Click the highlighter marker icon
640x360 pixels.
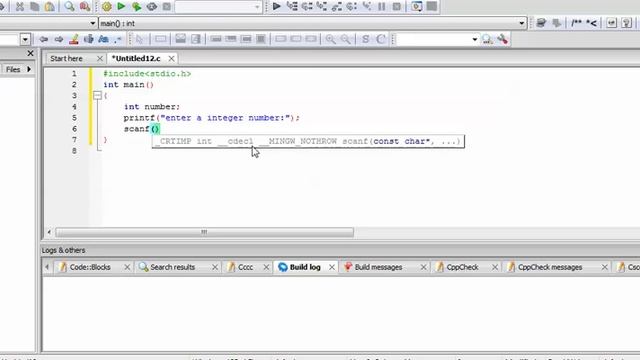pyautogui.click(x=74, y=39)
